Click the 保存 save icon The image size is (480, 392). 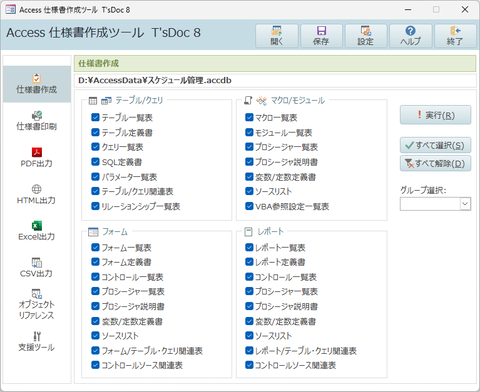[x=321, y=36]
